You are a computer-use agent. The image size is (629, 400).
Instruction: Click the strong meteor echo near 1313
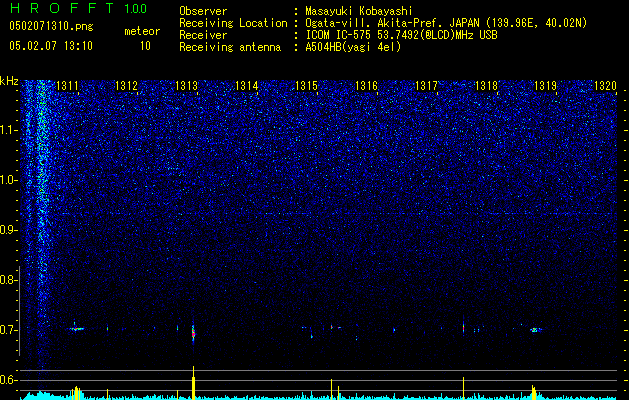click(x=193, y=331)
